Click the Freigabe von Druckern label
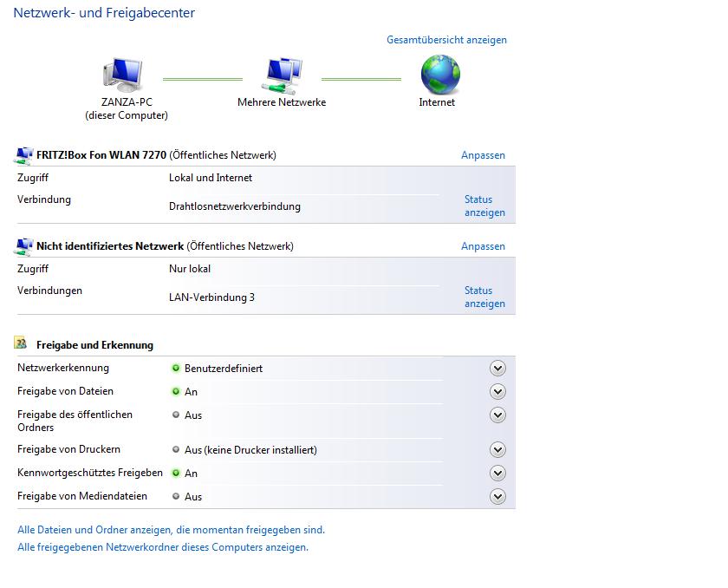The height and width of the screenshot is (588, 728). [x=68, y=449]
